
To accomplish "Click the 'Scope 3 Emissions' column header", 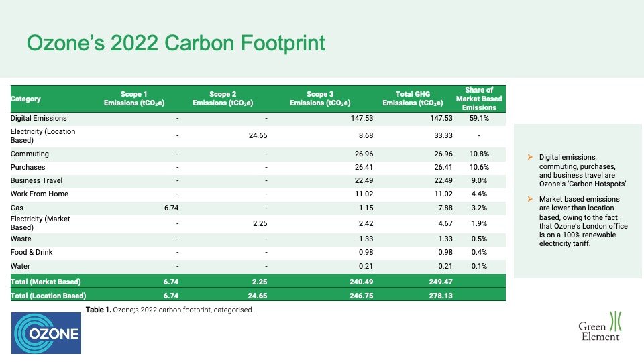I will pos(320,99).
